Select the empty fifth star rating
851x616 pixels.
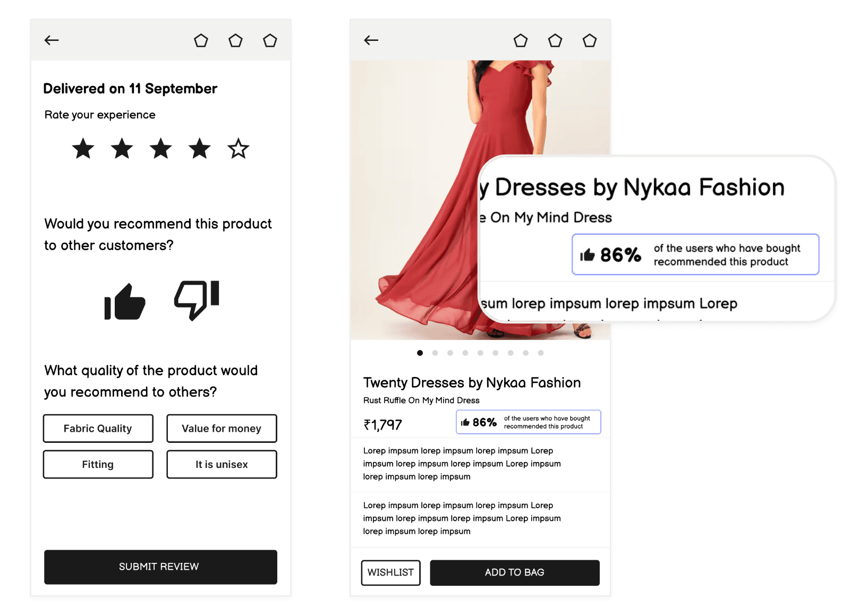click(239, 149)
